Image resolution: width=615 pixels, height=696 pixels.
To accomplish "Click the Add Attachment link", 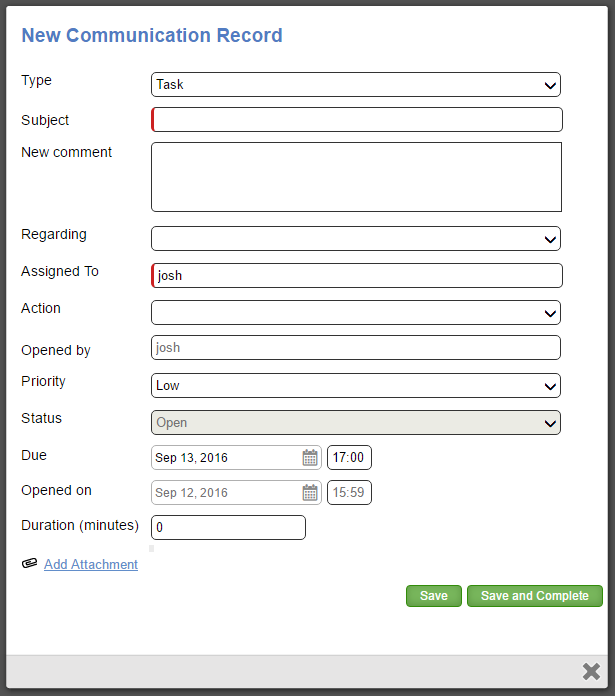I will [91, 564].
